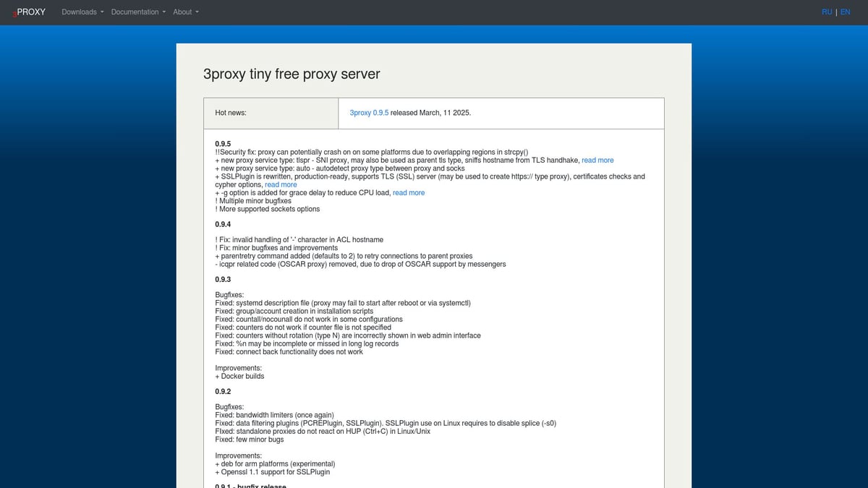Screen dimensions: 868x488
Task: Open the 3proxy 0.9.5 release link
Action: tap(369, 113)
